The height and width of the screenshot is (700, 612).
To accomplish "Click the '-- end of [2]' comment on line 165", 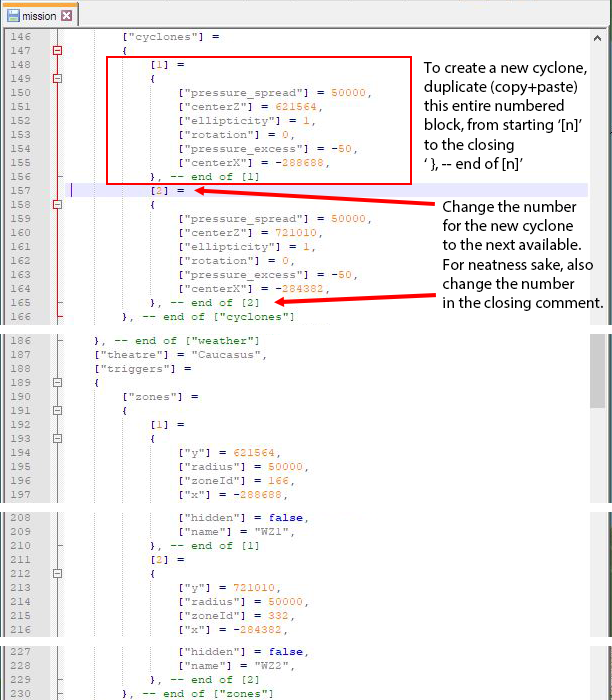I will coord(215,303).
